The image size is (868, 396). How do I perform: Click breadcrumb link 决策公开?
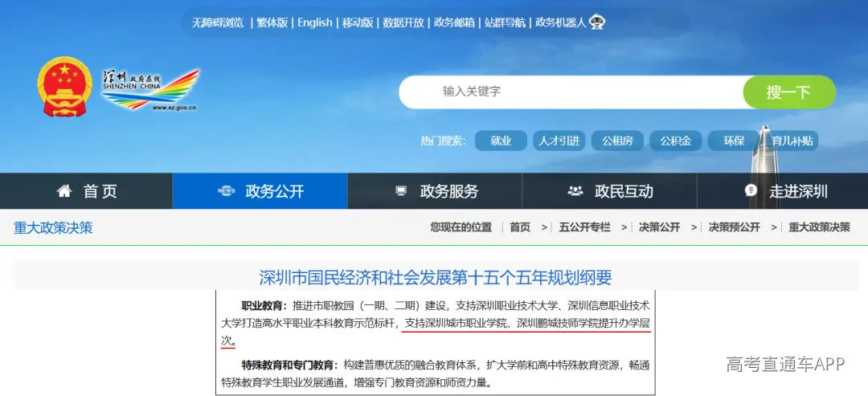click(659, 227)
